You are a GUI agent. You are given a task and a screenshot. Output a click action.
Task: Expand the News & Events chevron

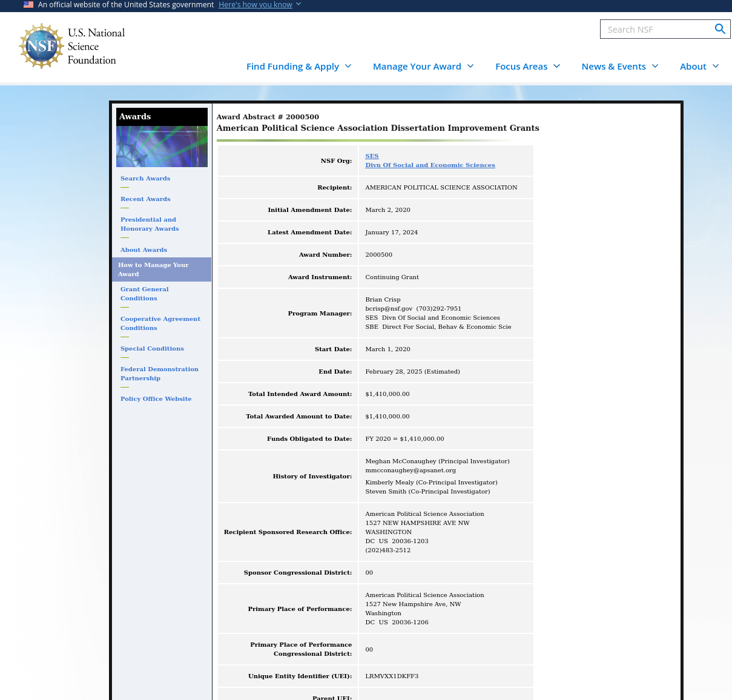pos(655,66)
